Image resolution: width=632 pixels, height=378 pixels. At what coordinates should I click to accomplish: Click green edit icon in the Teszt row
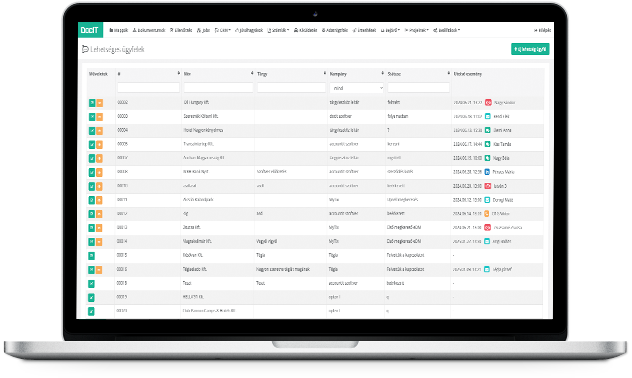[91, 284]
